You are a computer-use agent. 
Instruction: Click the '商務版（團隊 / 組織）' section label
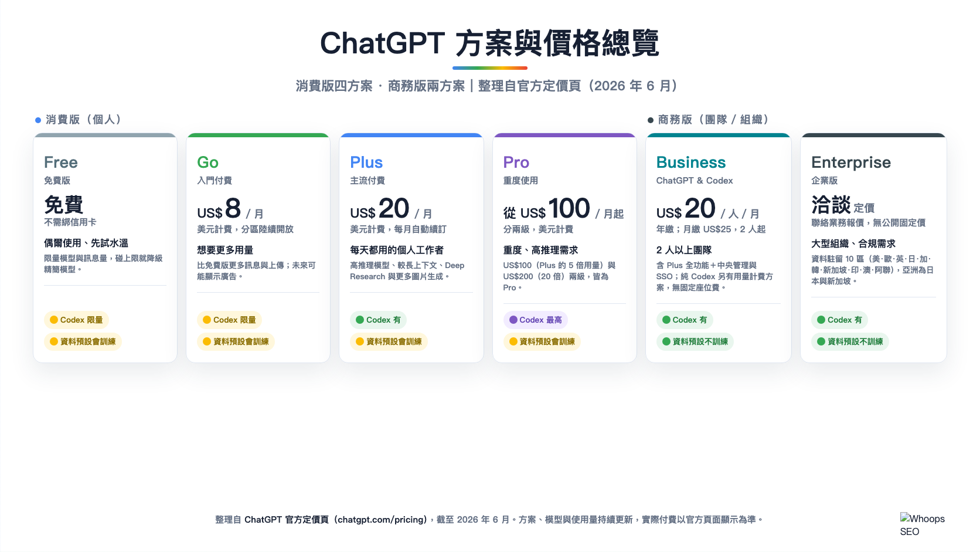713,120
